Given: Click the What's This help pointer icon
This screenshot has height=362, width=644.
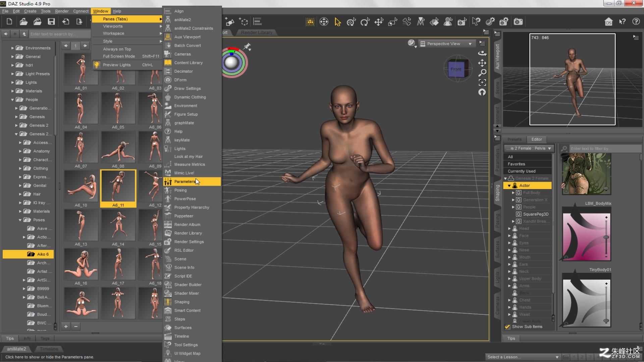Looking at the screenshot, I should tap(622, 22).
